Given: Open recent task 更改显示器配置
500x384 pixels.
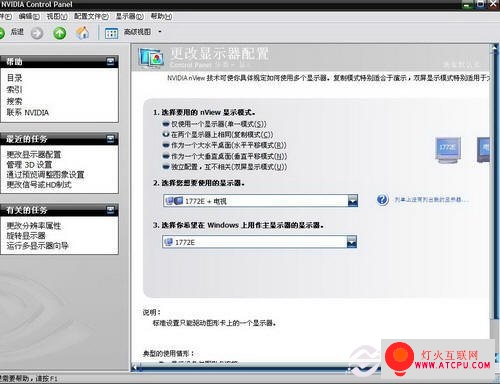Looking at the screenshot, I should [x=34, y=154].
